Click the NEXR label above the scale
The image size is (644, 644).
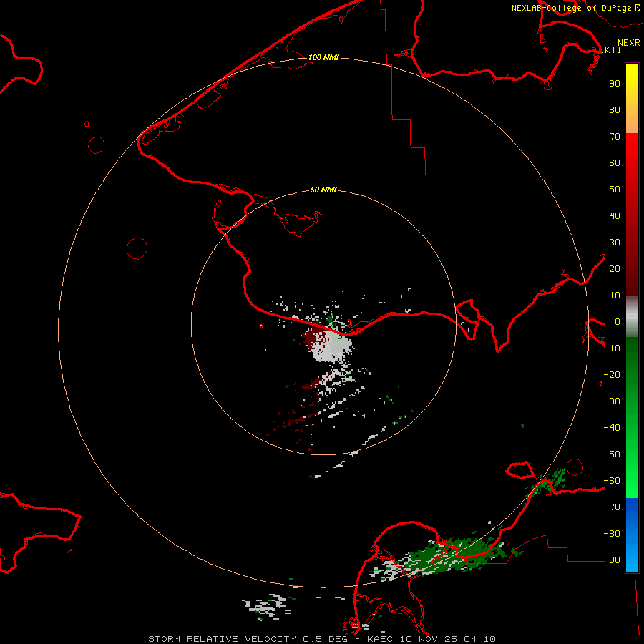[x=629, y=43]
